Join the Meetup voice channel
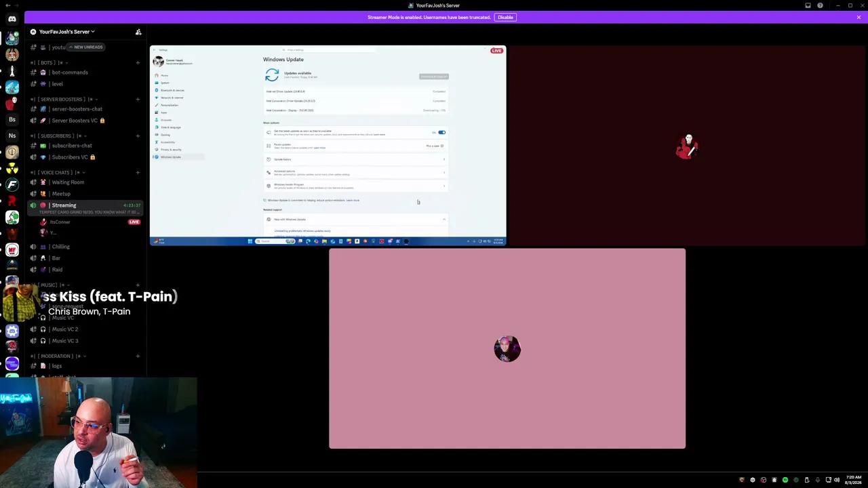This screenshot has width=868, height=488. [x=85, y=194]
